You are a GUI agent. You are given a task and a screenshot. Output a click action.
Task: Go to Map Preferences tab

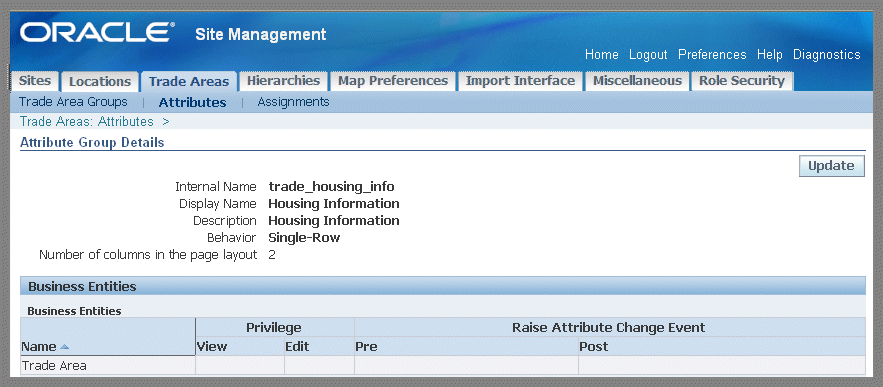point(393,81)
